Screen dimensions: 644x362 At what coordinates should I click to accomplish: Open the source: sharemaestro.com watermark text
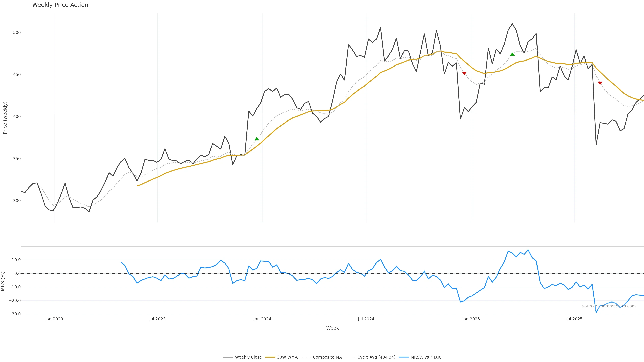click(x=609, y=306)
